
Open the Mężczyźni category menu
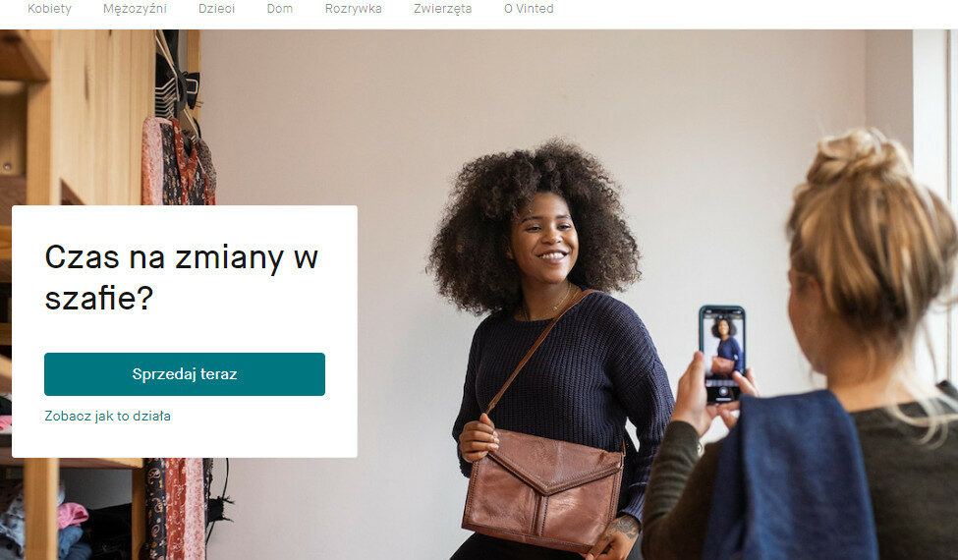pos(135,9)
